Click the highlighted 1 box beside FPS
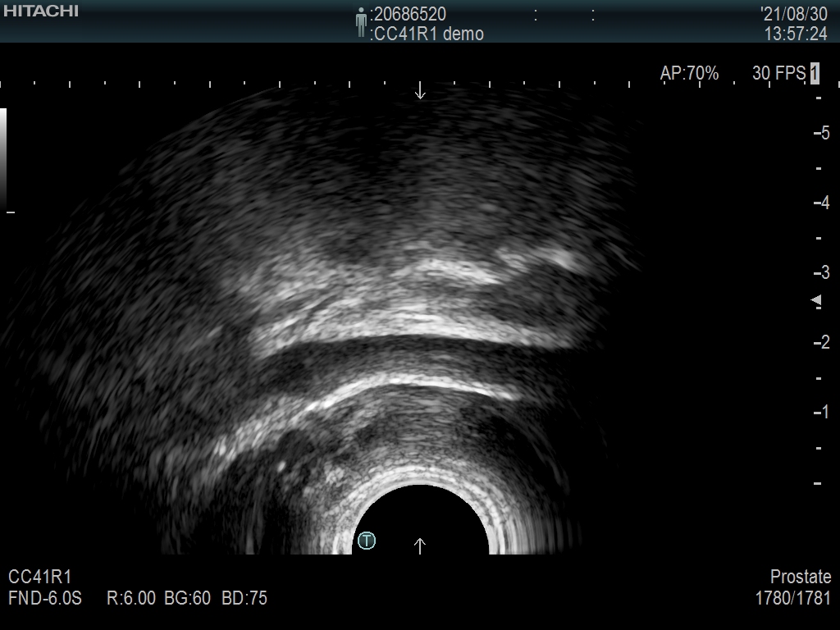Viewport: 840px width, 630px height. pyautogui.click(x=815, y=74)
